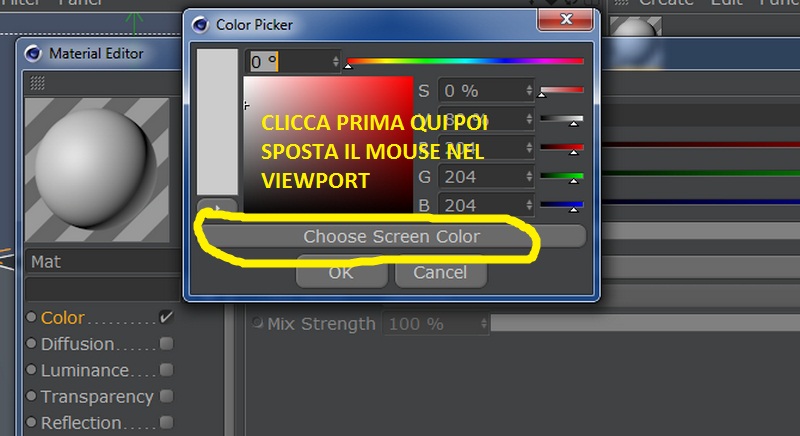Click the Cinema 4D icon in Material Editor title
The width and height of the screenshot is (800, 436).
click(33, 53)
